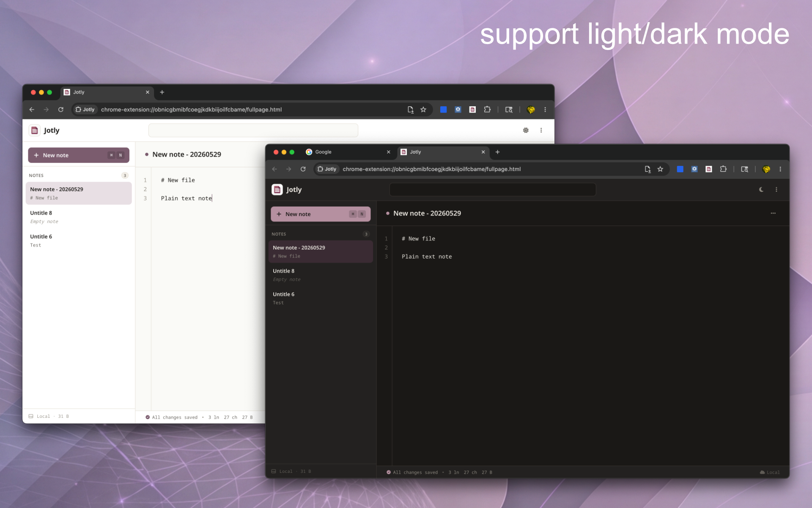Select 'Untitle 8' note in light sidebar
Image resolution: width=812 pixels, height=508 pixels.
(x=79, y=217)
